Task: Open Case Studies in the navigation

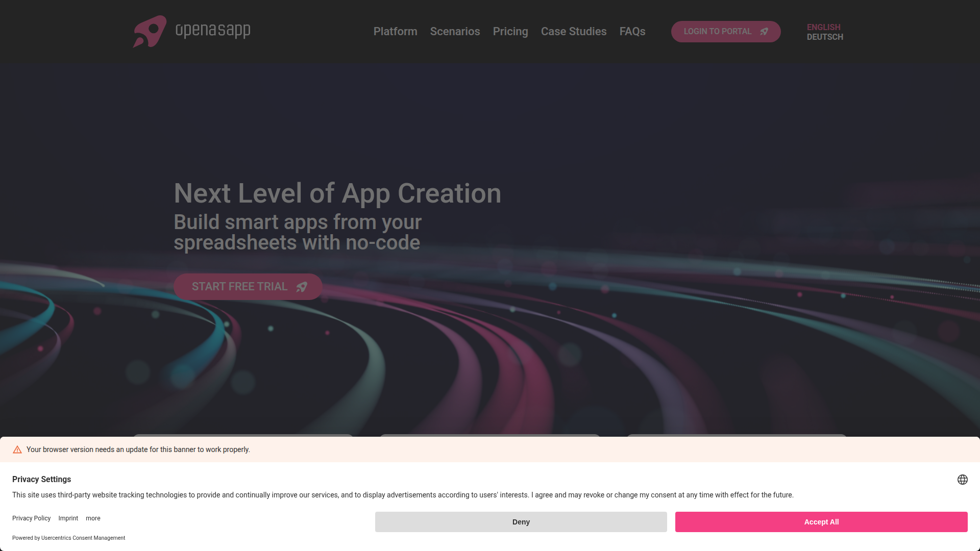Action: click(x=574, y=32)
